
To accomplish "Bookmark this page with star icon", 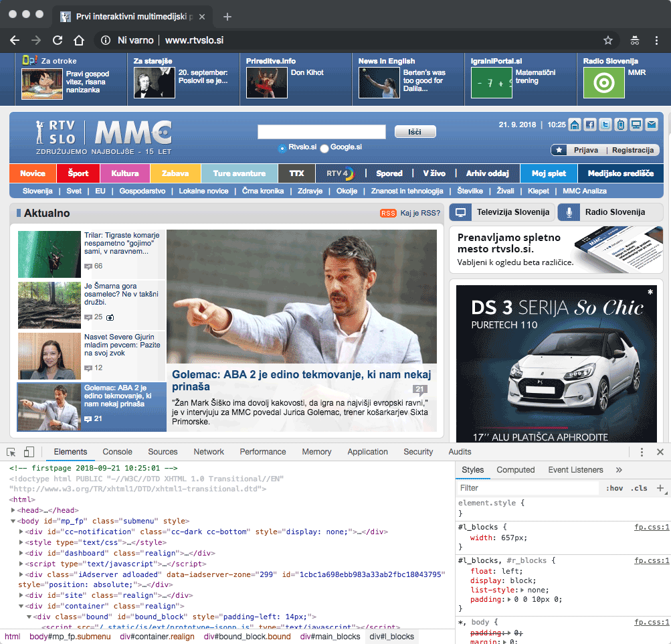I will (607, 40).
